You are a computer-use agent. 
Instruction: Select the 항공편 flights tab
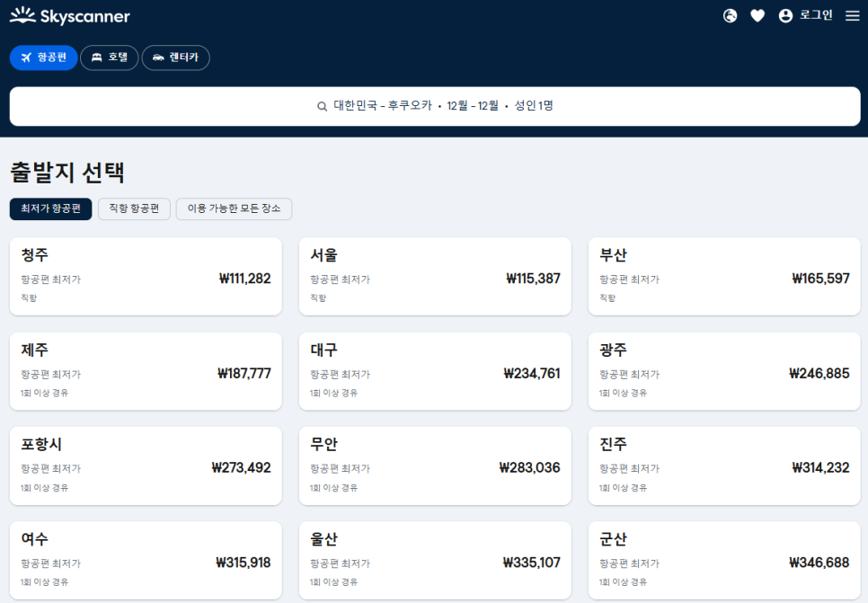[44, 58]
